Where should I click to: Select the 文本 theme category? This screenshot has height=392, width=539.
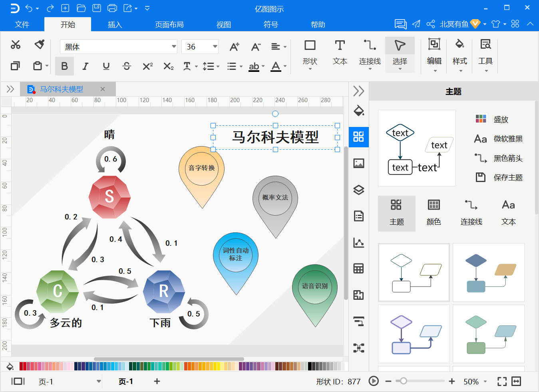click(x=508, y=213)
